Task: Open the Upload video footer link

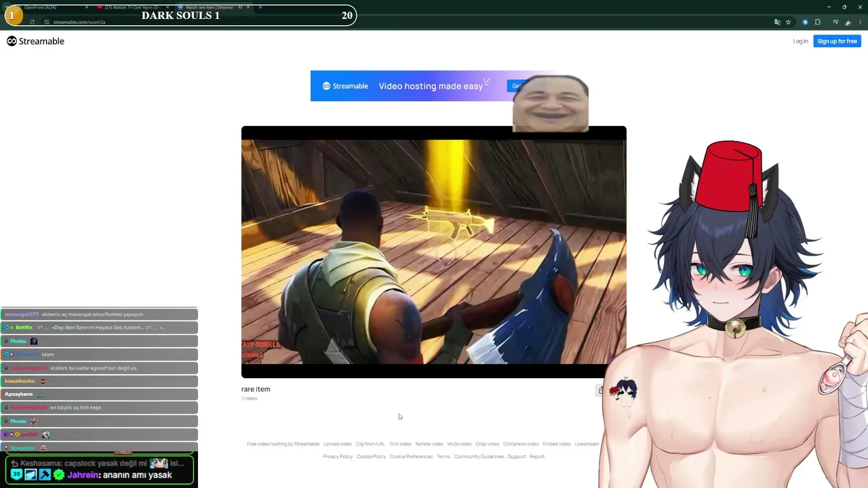Action: (337, 444)
